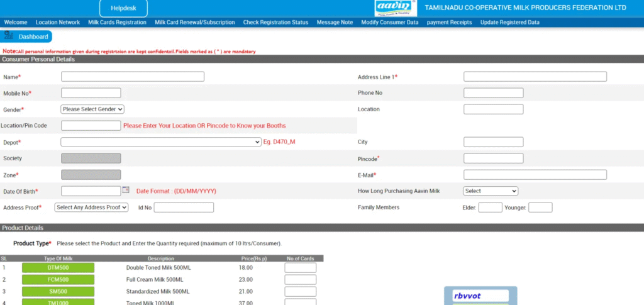Click No. of Cards field for Full Cream Milk
The height and width of the screenshot is (305, 644).
click(300, 280)
